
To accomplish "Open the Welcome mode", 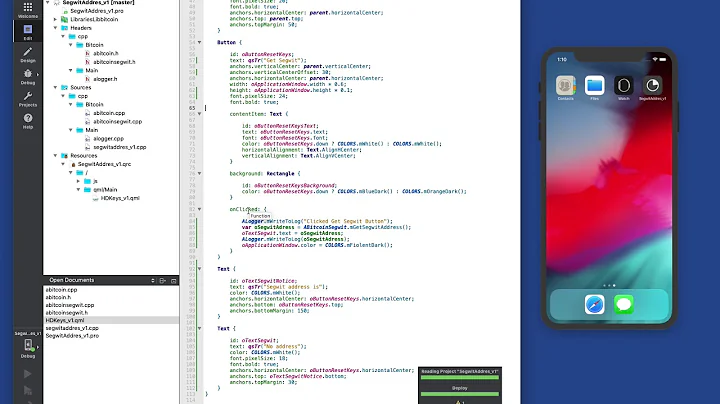I will pyautogui.click(x=28, y=10).
